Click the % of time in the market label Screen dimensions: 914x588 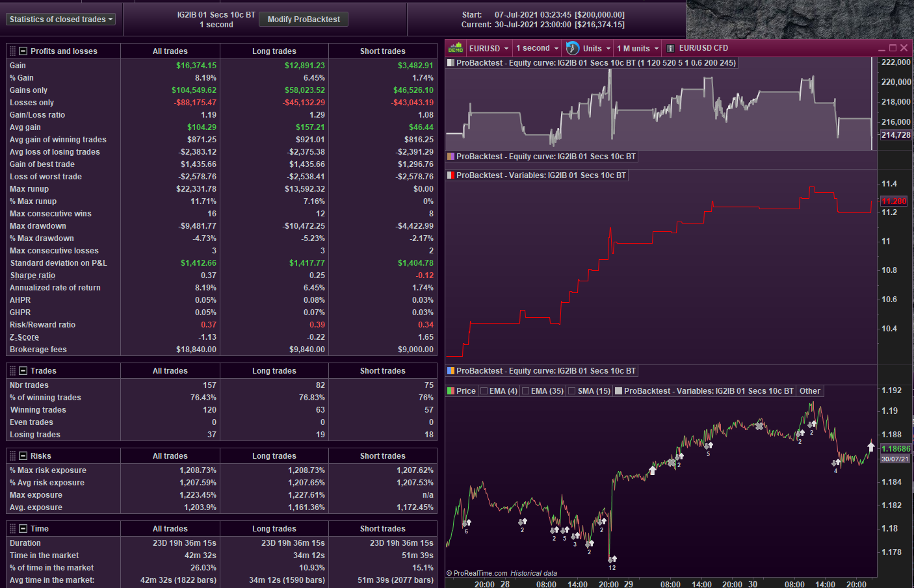pyautogui.click(x=51, y=568)
